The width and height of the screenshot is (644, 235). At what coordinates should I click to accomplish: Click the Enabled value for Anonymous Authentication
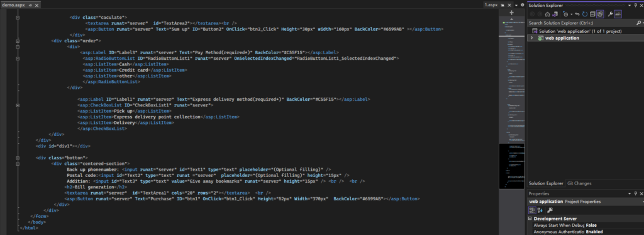pyautogui.click(x=594, y=232)
